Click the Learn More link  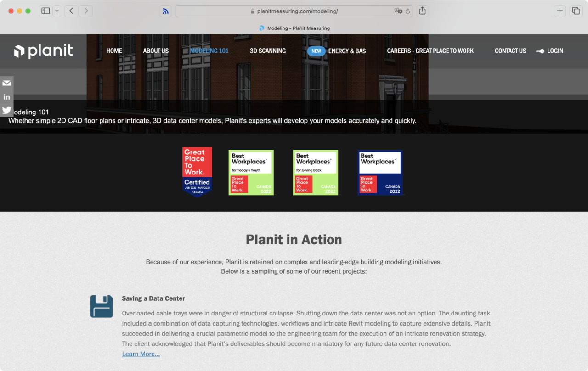point(141,354)
